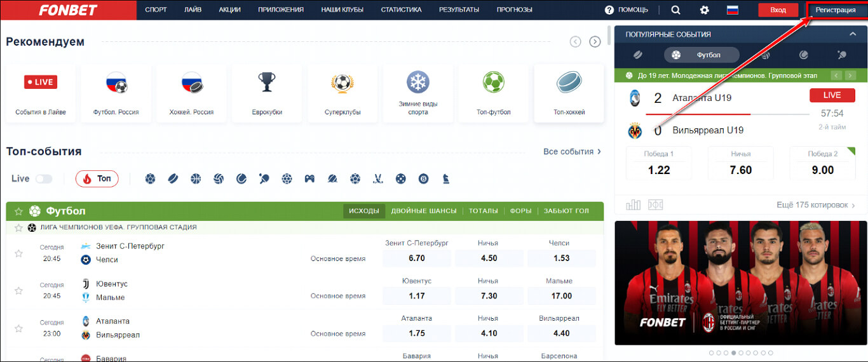
Task: Choose the Зимние виды спорта snowflake
Action: pos(418,93)
